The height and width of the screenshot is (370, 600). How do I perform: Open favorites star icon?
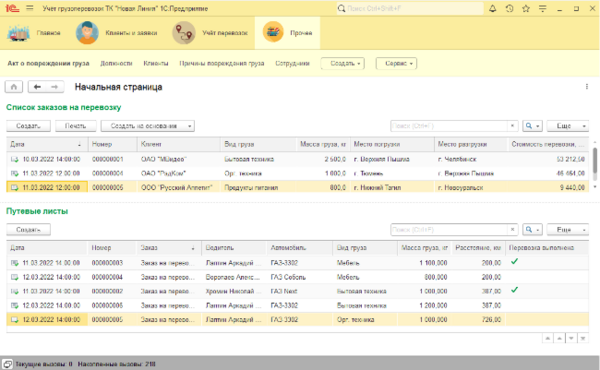(526, 8)
